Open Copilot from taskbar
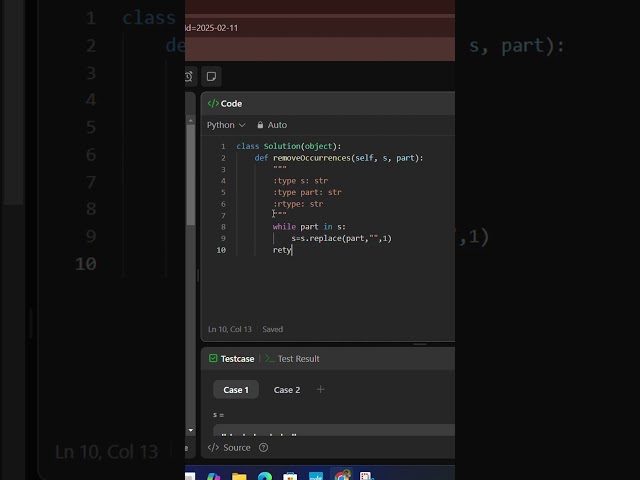Screen dimensions: 640x480 click(x=213, y=477)
